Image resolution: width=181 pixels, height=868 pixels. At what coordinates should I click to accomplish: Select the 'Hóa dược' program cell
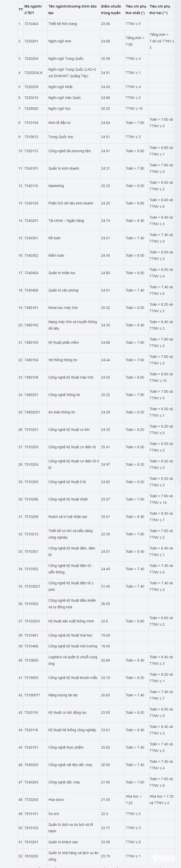pyautogui.click(x=56, y=800)
